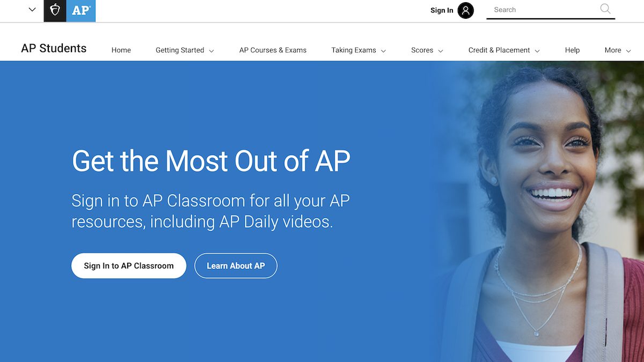Open the More dropdown in navigation

coord(617,50)
